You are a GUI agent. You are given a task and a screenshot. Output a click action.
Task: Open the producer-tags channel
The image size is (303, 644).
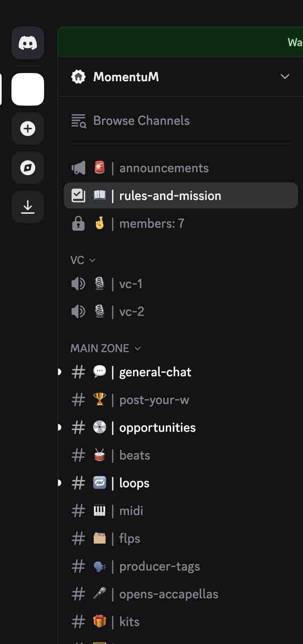coord(159,566)
